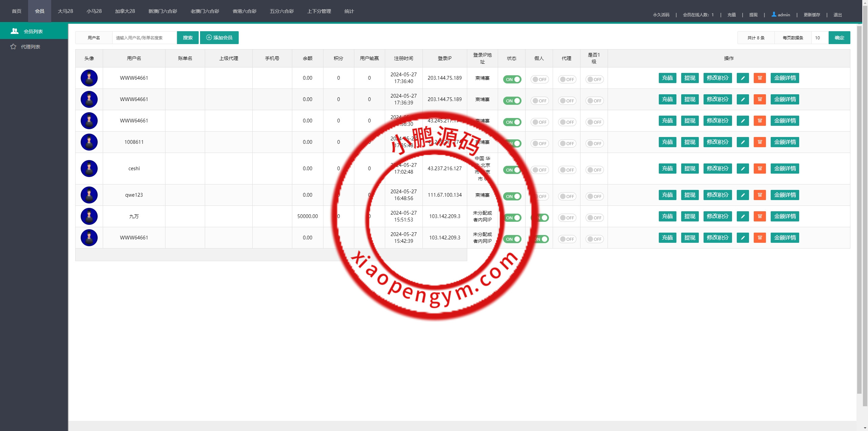Image resolution: width=868 pixels, height=431 pixels.
Task: Click the 会员列表 people icon in sidebar
Action: click(x=15, y=31)
